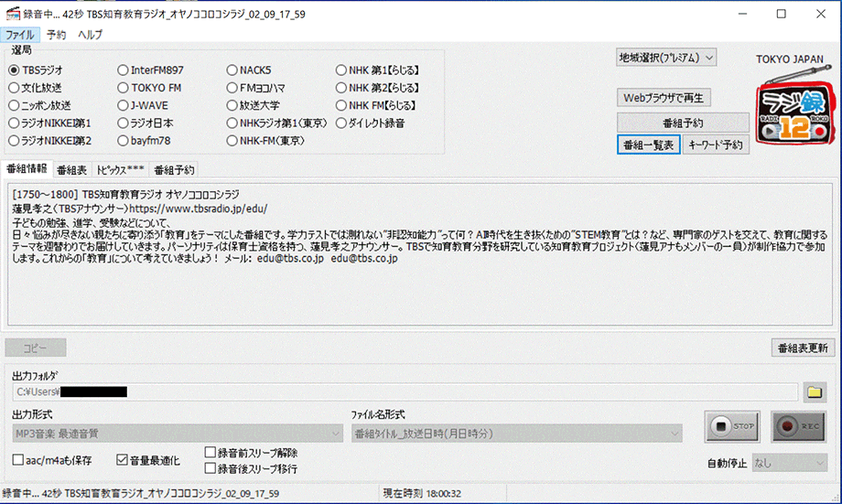This screenshot has height=504, width=842.
Task: Click the tbsradio.jp/edu URL text
Action: click(x=199, y=209)
